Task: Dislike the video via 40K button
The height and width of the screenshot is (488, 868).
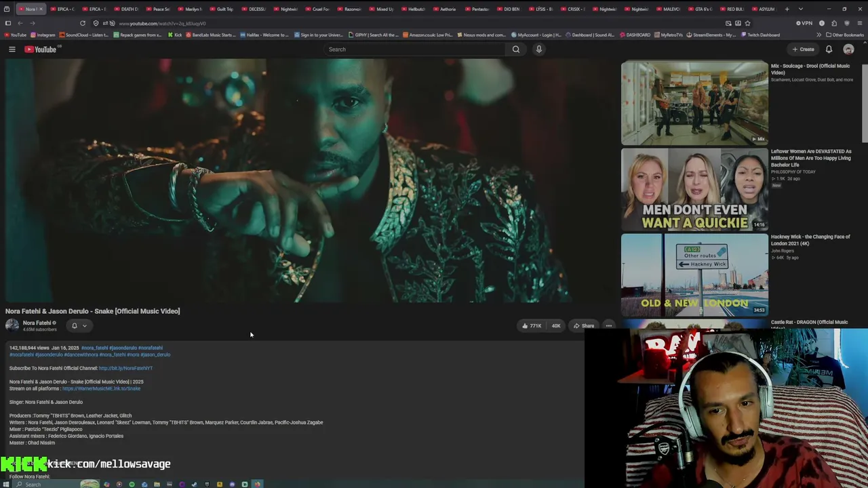Action: tap(555, 326)
